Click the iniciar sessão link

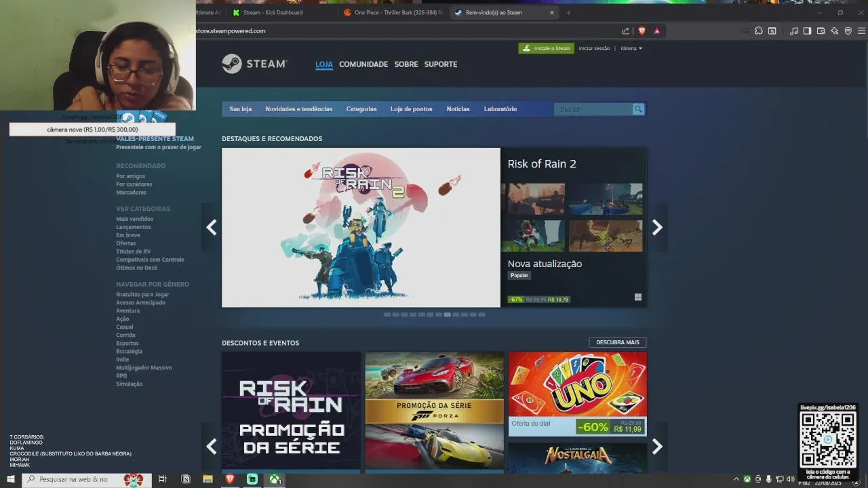point(594,48)
